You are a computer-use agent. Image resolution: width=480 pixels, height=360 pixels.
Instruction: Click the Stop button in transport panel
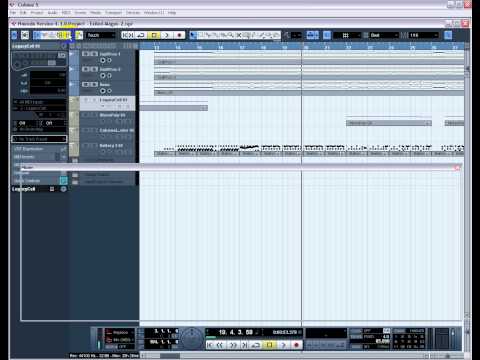pos(269,345)
